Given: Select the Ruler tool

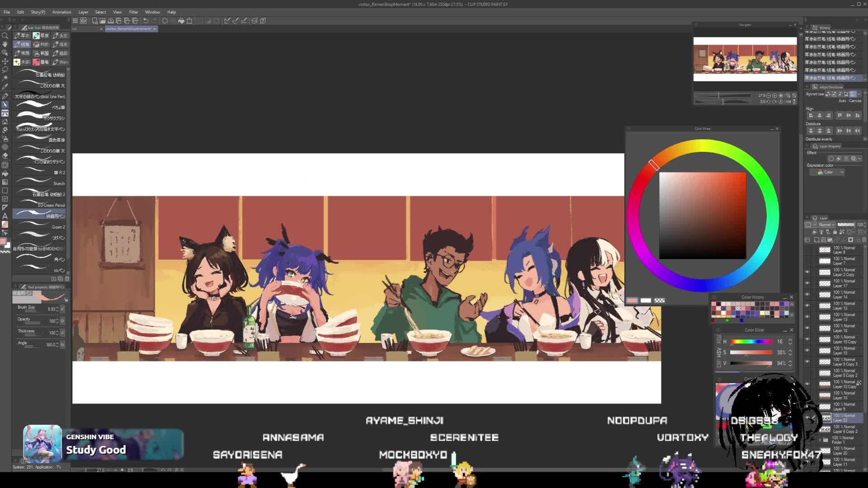Looking at the screenshot, I should click(5, 207).
